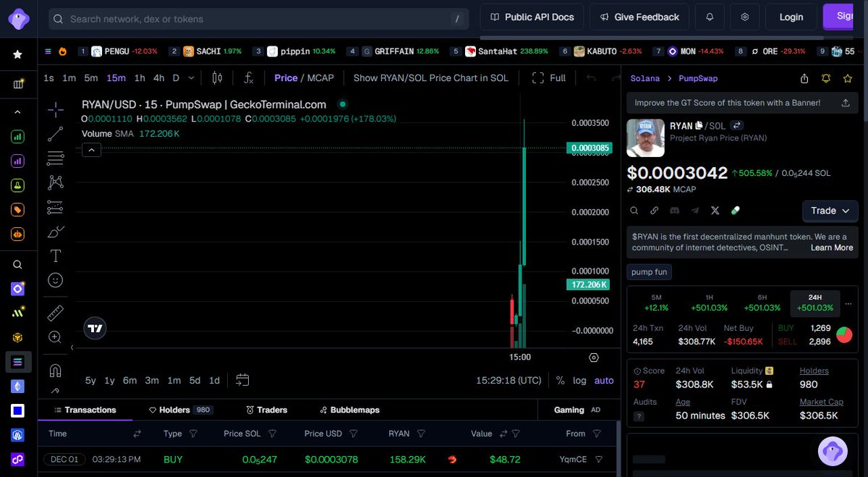Click Give Feedback button
The image size is (868, 477).
[x=639, y=17]
